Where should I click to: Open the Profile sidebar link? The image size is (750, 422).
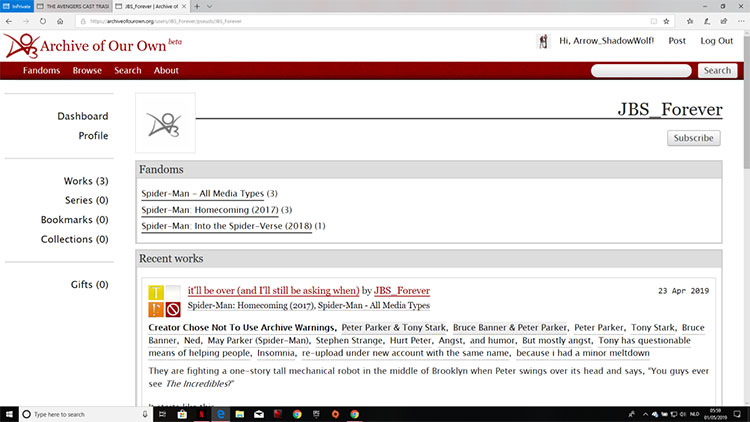93,136
